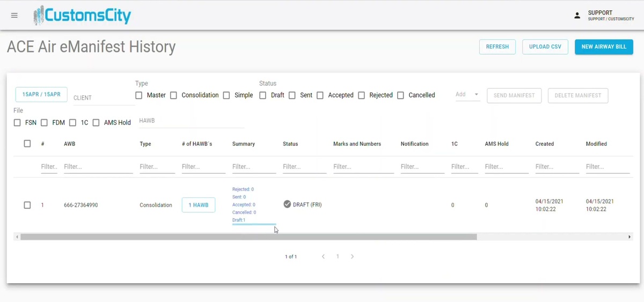Check the Simple type checkbox
The width and height of the screenshot is (644, 302).
point(226,95)
